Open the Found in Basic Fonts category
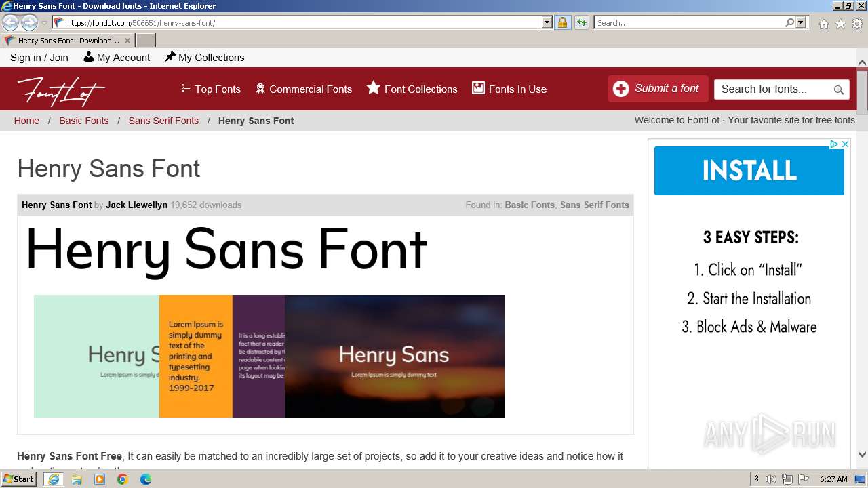Image resolution: width=868 pixels, height=488 pixels. [x=530, y=205]
